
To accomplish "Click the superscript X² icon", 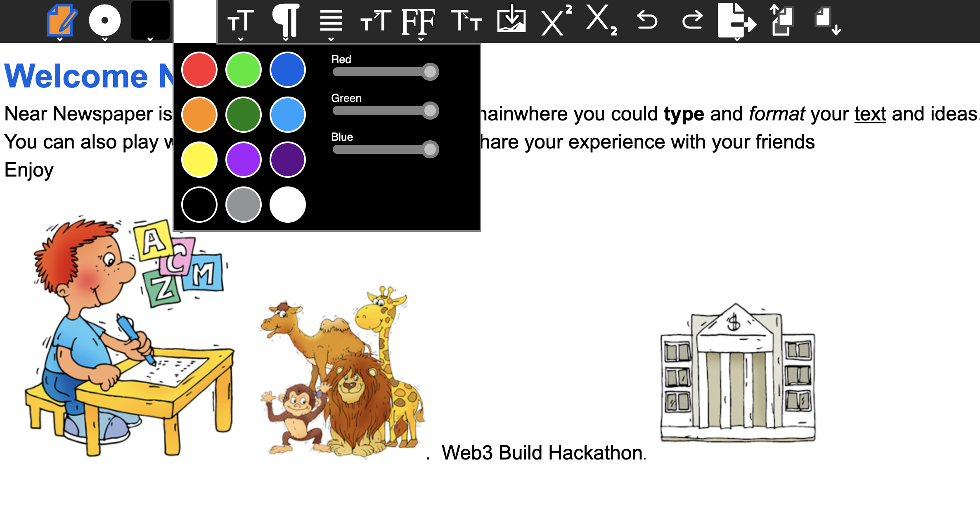I will (556, 21).
